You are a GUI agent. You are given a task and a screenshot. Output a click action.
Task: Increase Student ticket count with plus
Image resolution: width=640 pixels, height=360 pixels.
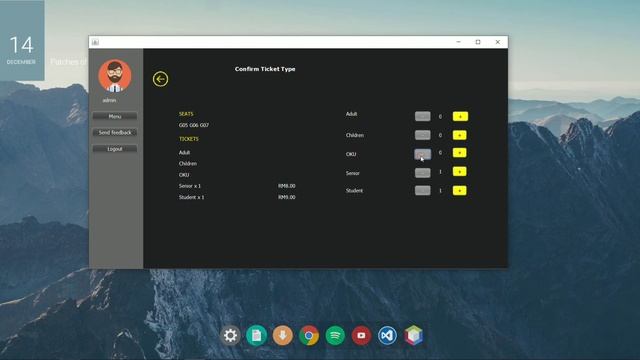[460, 191]
